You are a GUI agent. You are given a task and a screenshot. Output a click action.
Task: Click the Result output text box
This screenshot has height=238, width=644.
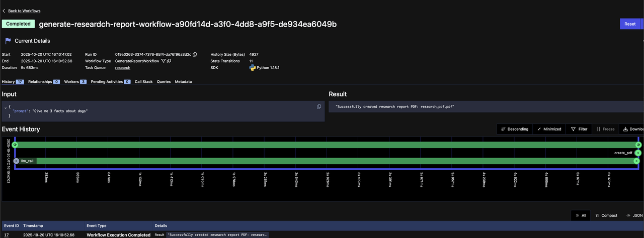pyautogui.click(x=486, y=106)
